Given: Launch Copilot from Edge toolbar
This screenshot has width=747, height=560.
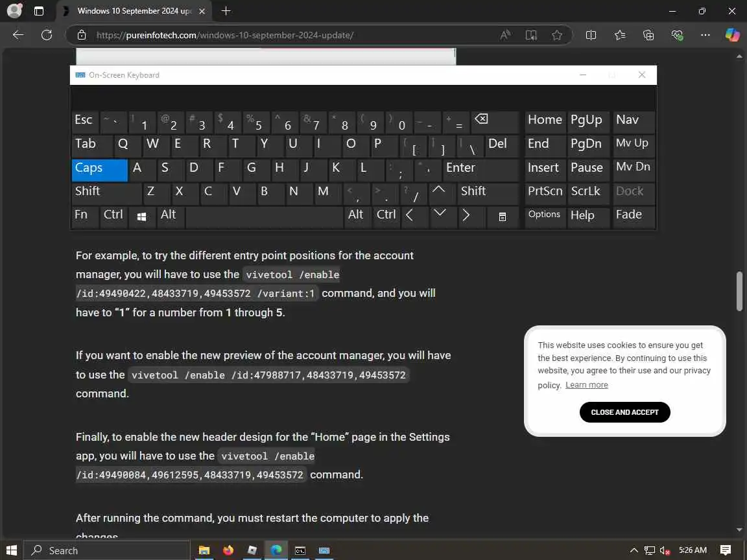Looking at the screenshot, I should pyautogui.click(x=732, y=35).
